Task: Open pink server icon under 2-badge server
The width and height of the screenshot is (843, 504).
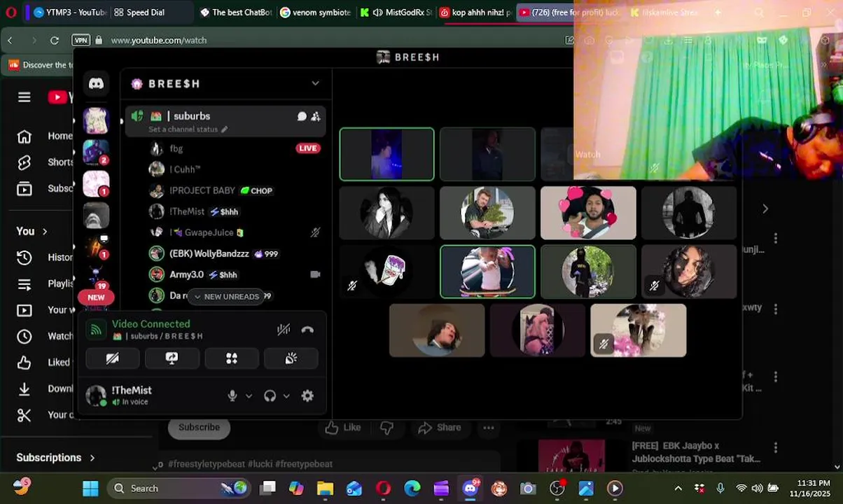Action: pyautogui.click(x=96, y=184)
